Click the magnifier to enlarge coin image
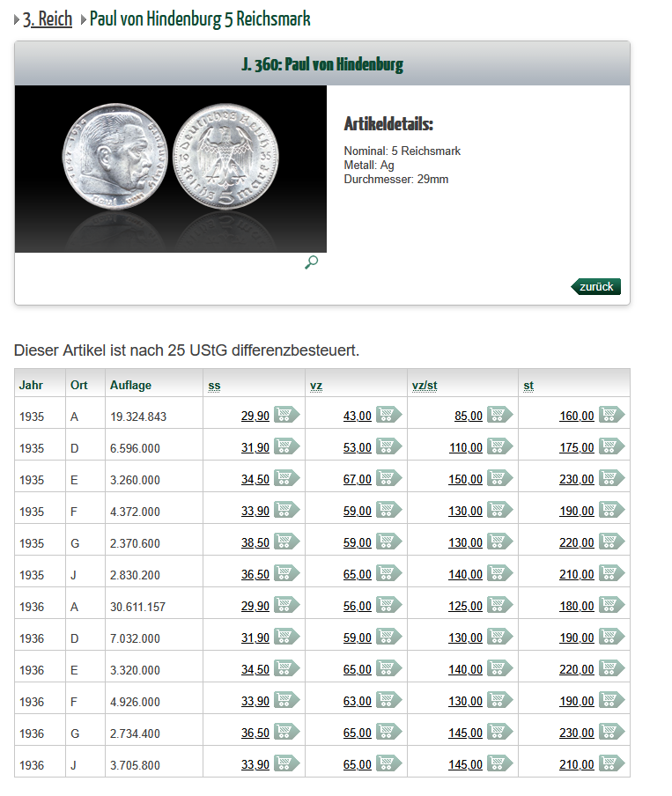Image resolution: width=672 pixels, height=796 pixels. 312,262
